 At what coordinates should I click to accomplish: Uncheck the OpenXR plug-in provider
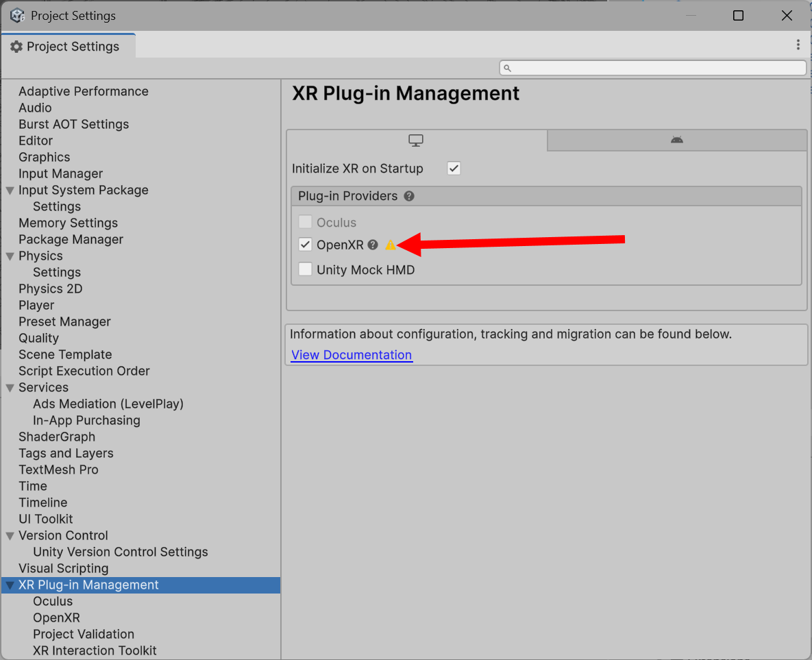[306, 245]
